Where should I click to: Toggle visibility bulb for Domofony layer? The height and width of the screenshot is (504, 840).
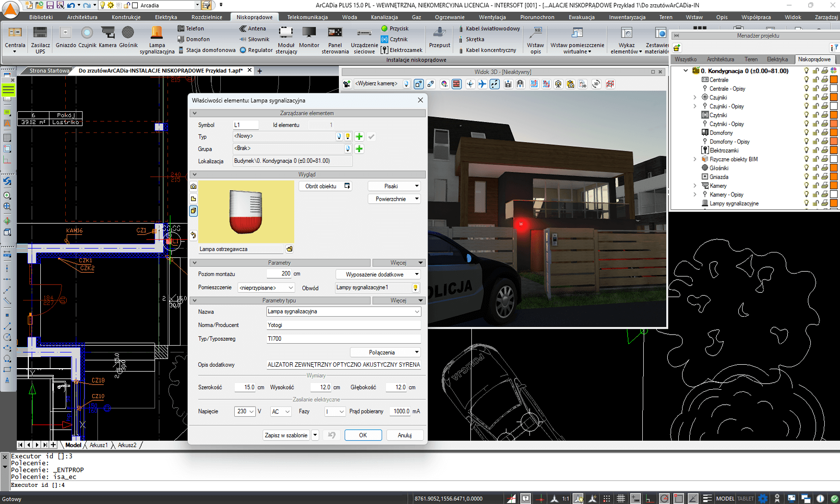point(806,133)
